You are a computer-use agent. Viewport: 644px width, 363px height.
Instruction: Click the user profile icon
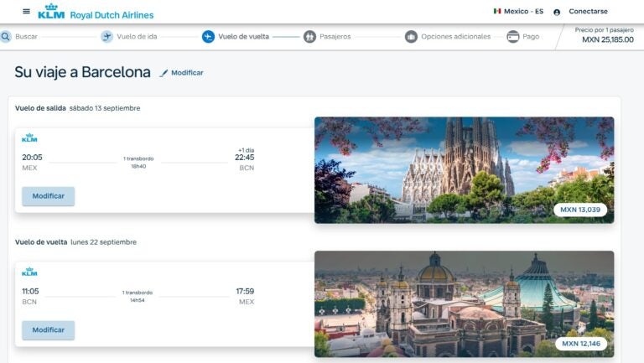point(557,12)
